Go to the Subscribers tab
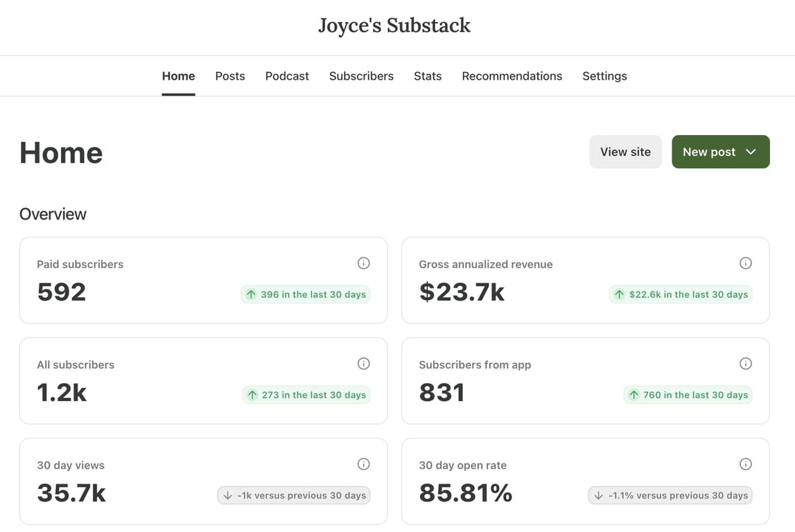 click(361, 76)
